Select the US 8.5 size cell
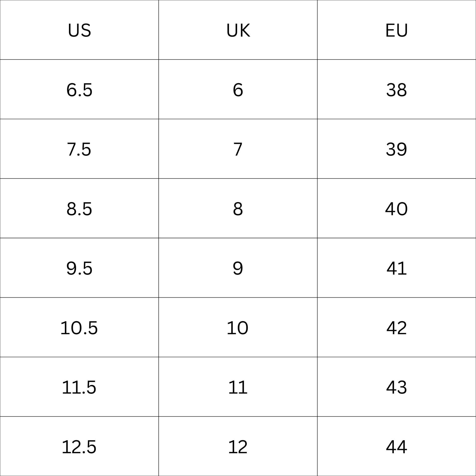Viewport: 476px width, 476px height. 79,209
